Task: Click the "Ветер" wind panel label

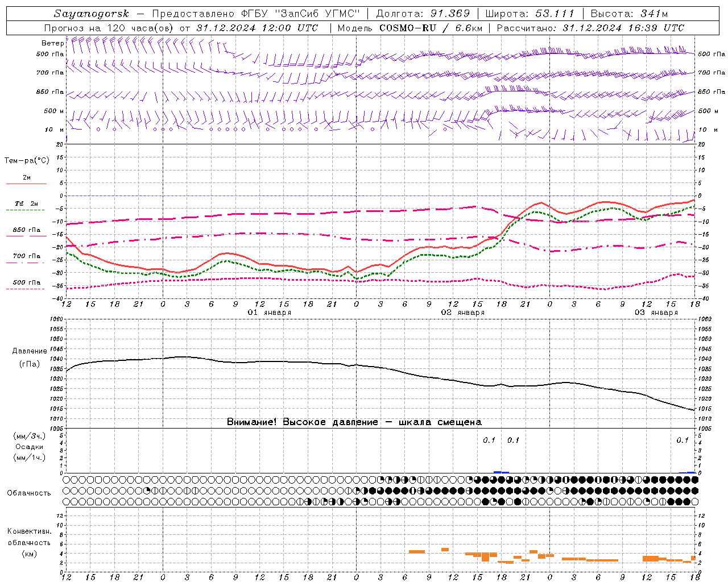Action: (x=52, y=43)
